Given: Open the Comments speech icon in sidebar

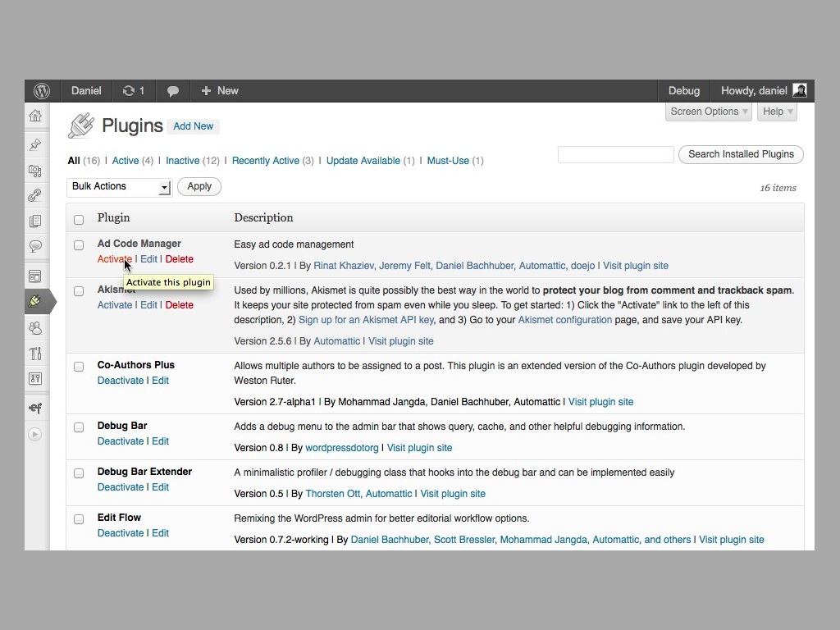Looking at the screenshot, I should (35, 246).
